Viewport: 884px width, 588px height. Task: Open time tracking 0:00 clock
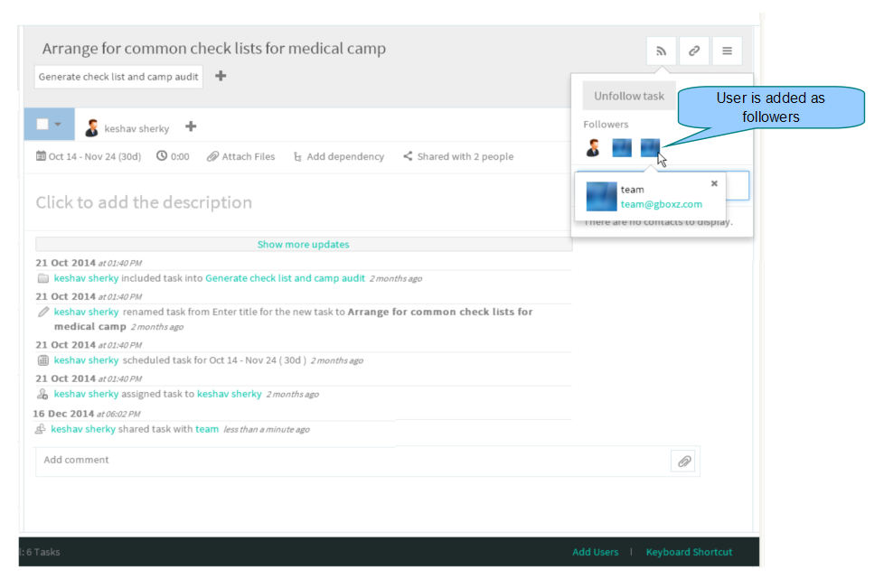click(x=173, y=156)
